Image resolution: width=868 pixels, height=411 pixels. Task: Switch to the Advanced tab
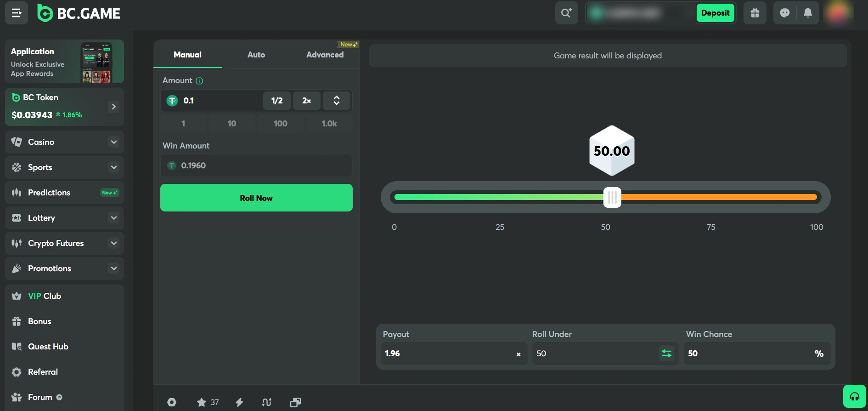325,55
